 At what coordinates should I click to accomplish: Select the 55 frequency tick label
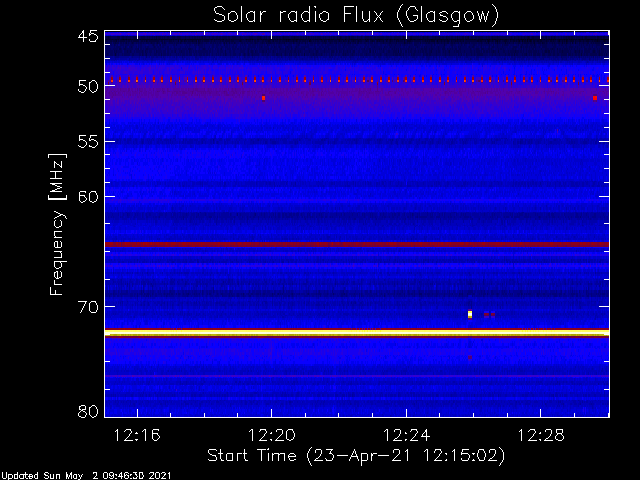point(88,142)
